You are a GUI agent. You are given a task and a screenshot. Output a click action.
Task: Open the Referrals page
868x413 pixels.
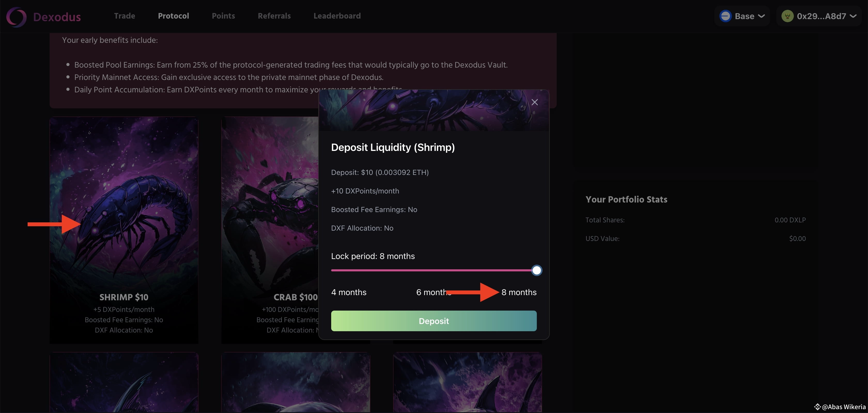click(x=274, y=16)
